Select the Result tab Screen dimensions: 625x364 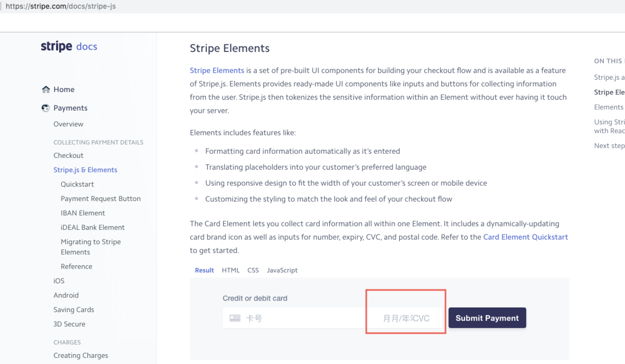tap(204, 270)
